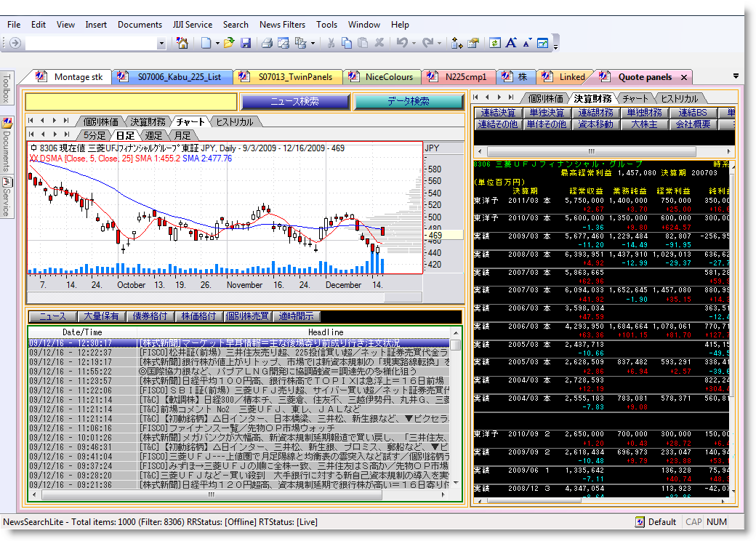Click the Delete X icon in the toolbar
Image resolution: width=756 pixels, height=541 pixels.
click(379, 42)
